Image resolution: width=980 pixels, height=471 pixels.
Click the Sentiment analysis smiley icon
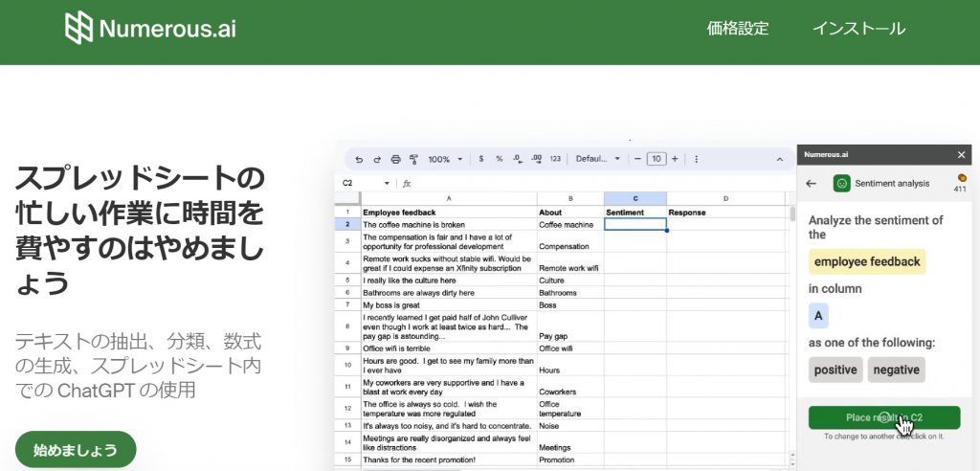(x=842, y=183)
